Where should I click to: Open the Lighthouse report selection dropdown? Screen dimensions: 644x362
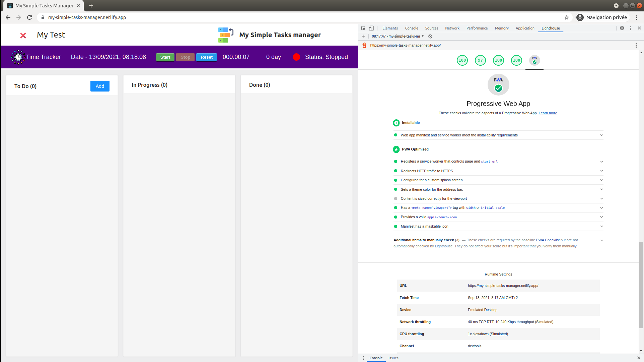398,36
